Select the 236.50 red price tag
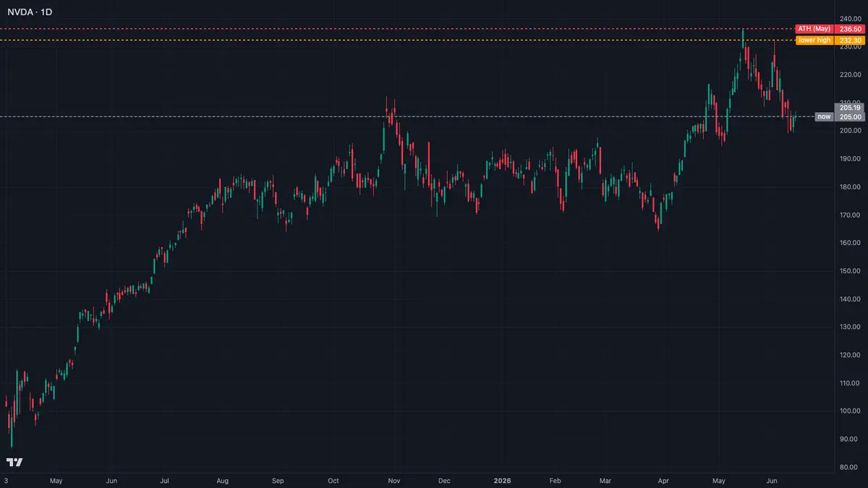The width and height of the screenshot is (868, 488). click(849, 29)
